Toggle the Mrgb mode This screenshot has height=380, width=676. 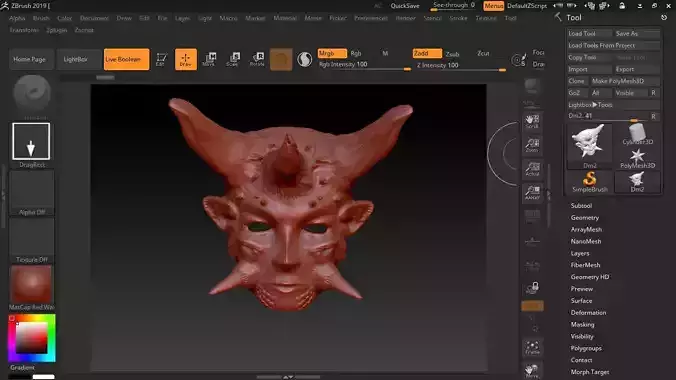(332, 53)
